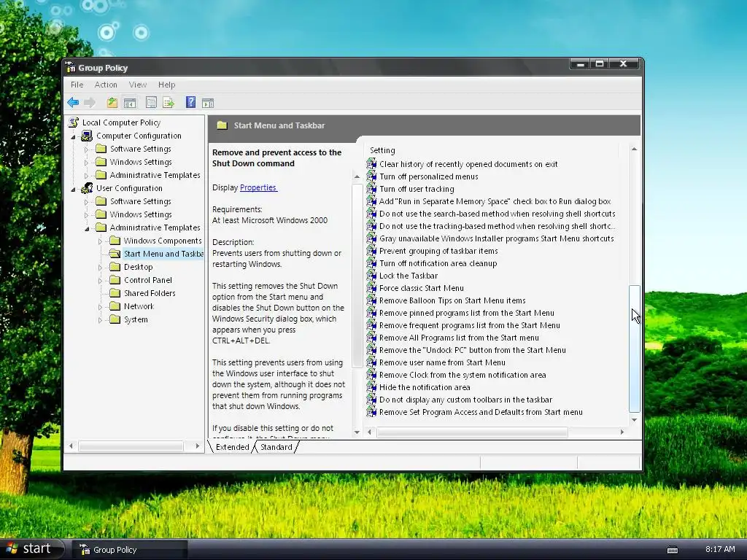747x560 pixels.
Task: Open the Properties link in description
Action: tap(258, 187)
